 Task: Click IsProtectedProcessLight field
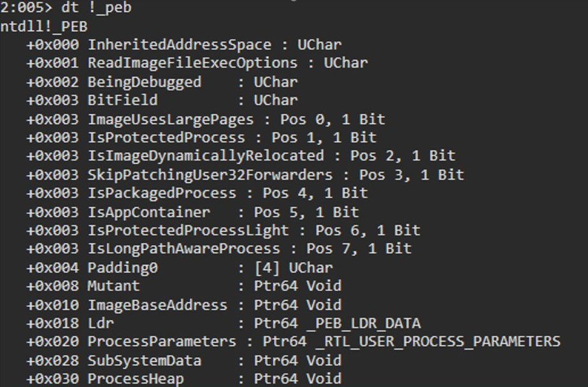189,230
